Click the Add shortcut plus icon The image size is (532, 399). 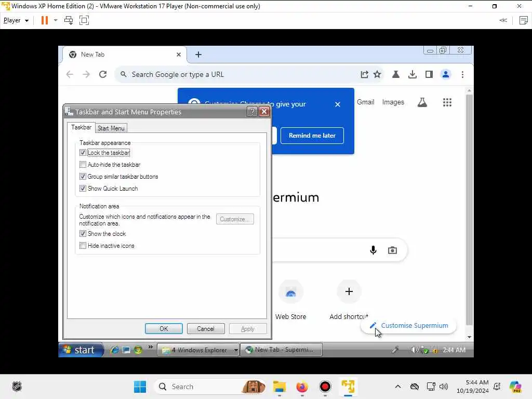(x=349, y=291)
